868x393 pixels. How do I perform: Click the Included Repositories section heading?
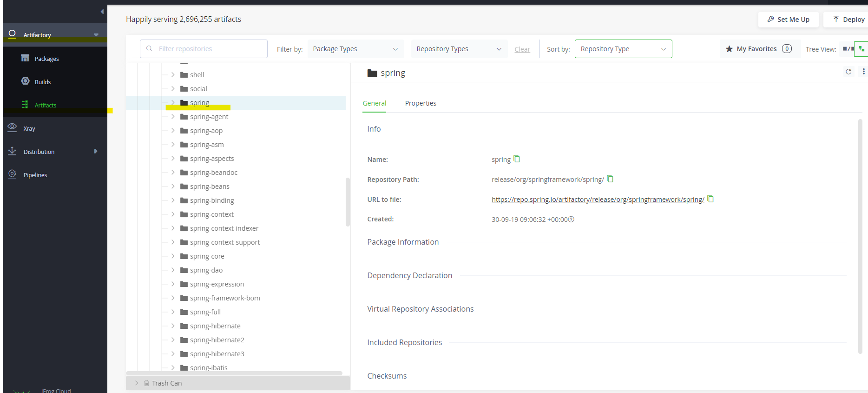[405, 342]
